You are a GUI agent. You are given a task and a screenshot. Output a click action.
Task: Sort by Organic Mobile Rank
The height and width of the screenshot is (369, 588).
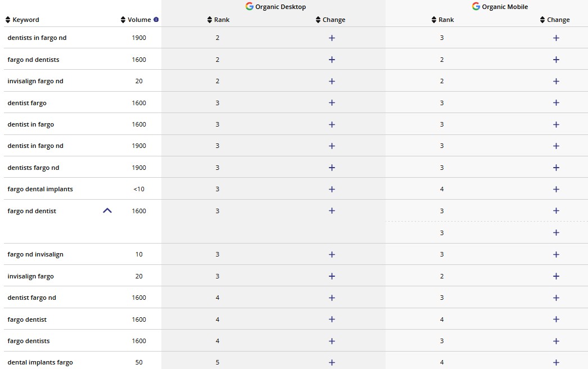tap(442, 20)
